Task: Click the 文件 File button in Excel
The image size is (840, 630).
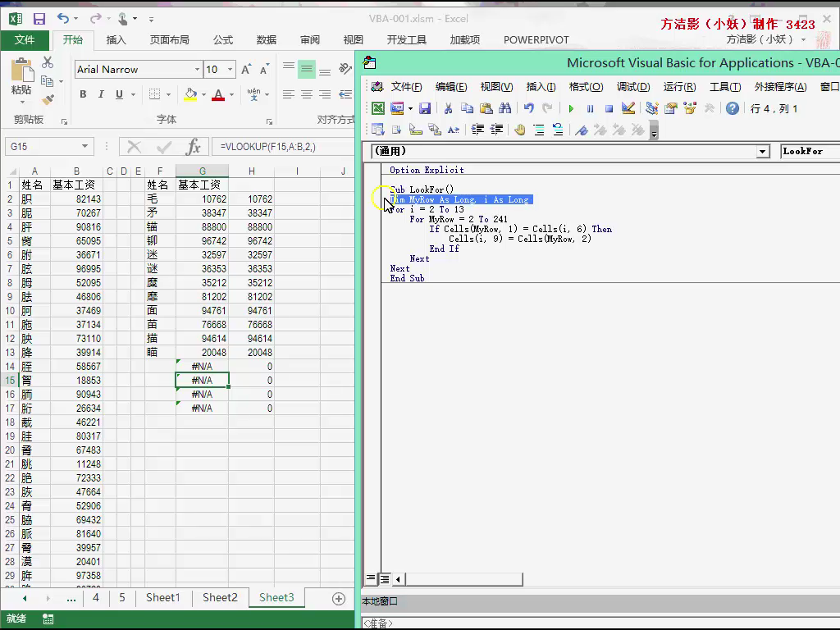Action: 25,39
